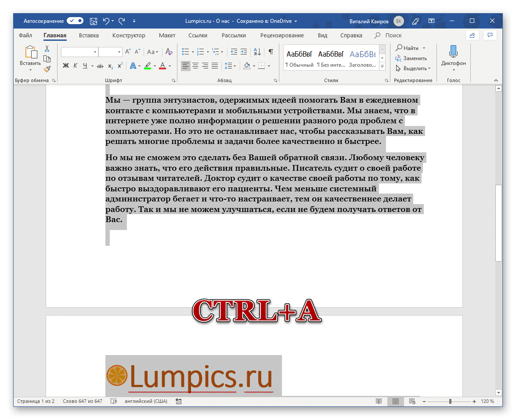
Task: Click the английский (США) language indicator
Action: click(146, 401)
